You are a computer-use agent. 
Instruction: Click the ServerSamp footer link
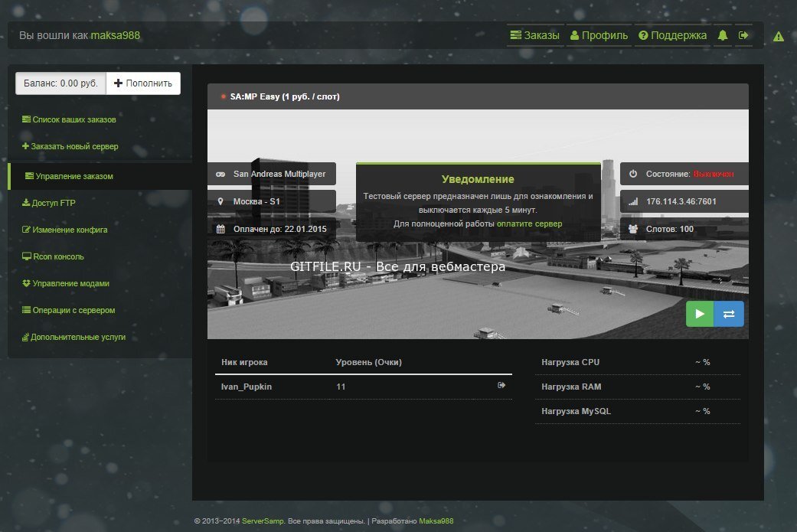263,521
